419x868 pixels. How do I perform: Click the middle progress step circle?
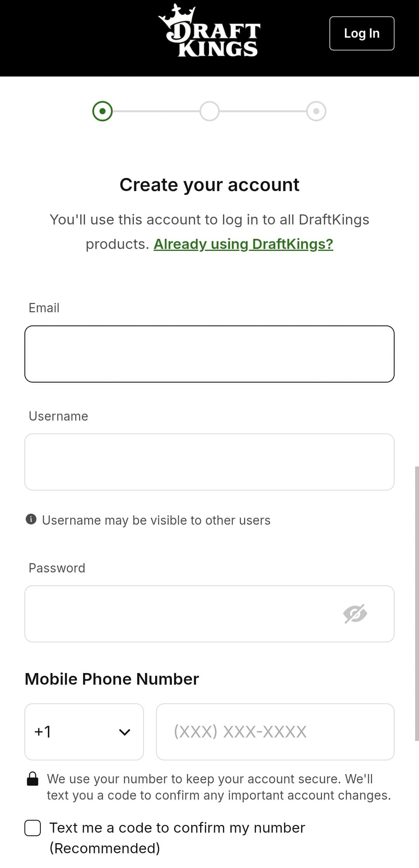click(x=209, y=111)
